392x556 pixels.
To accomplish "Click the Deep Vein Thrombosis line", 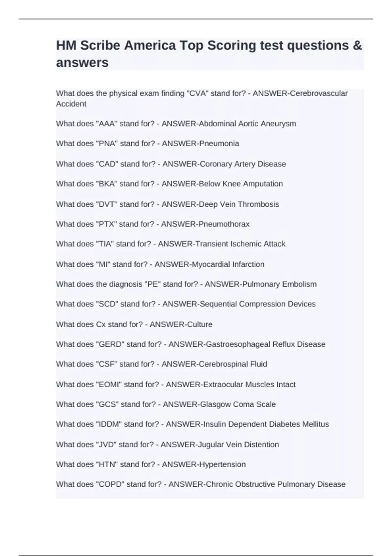I will point(167,204).
